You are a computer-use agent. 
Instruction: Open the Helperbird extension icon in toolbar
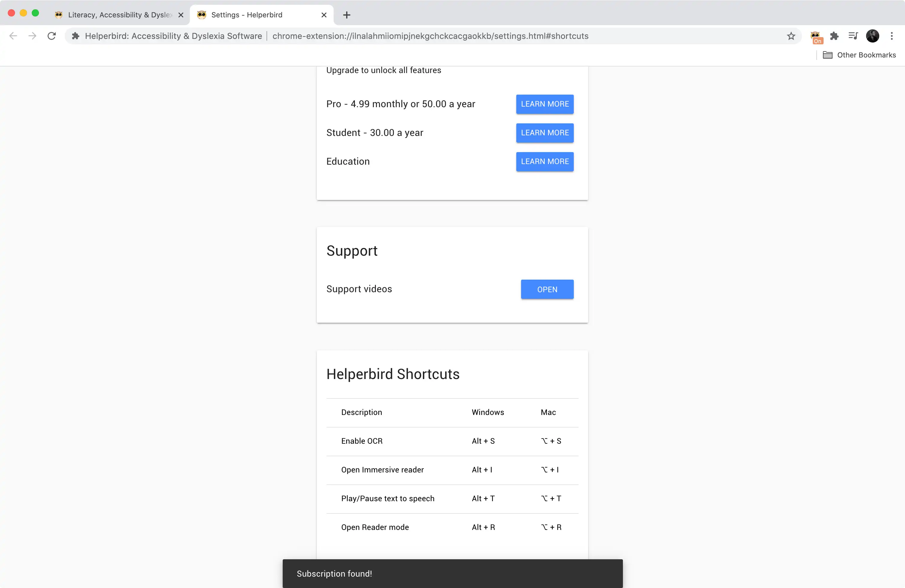coord(816,37)
